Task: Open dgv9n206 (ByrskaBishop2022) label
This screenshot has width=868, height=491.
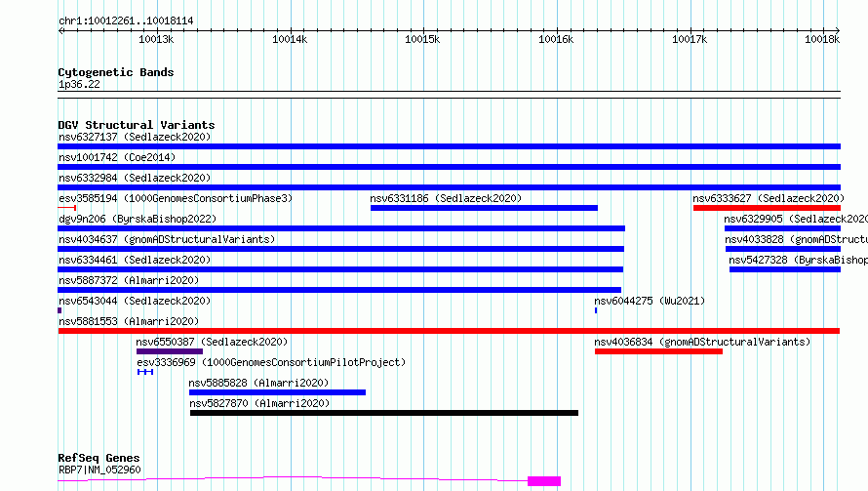Action: click(138, 219)
